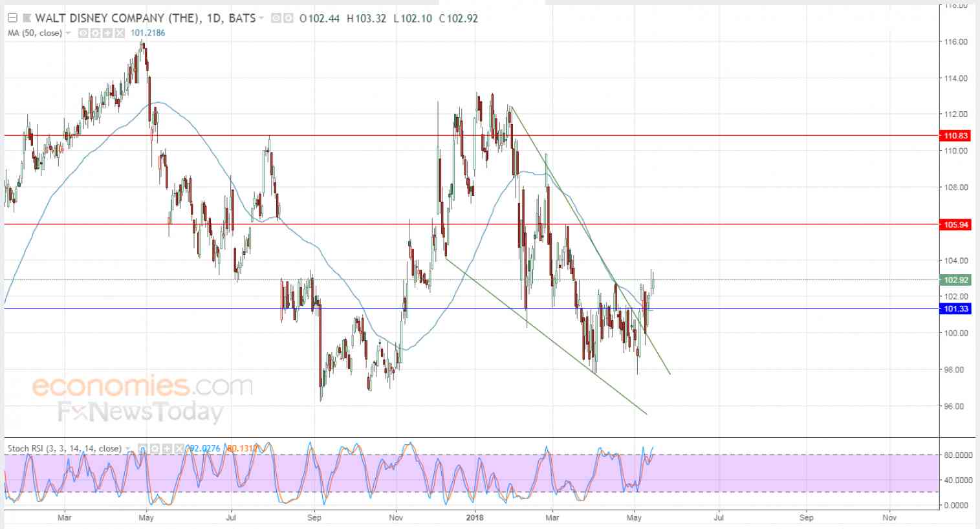This screenshot has height=529, width=980.
Task: Expand the dropdown arrow after BATS
Action: (261, 18)
